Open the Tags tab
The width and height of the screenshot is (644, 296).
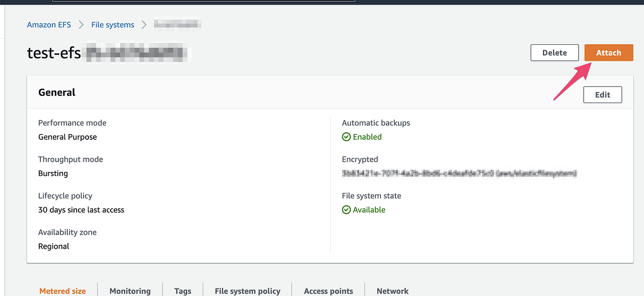(x=182, y=291)
